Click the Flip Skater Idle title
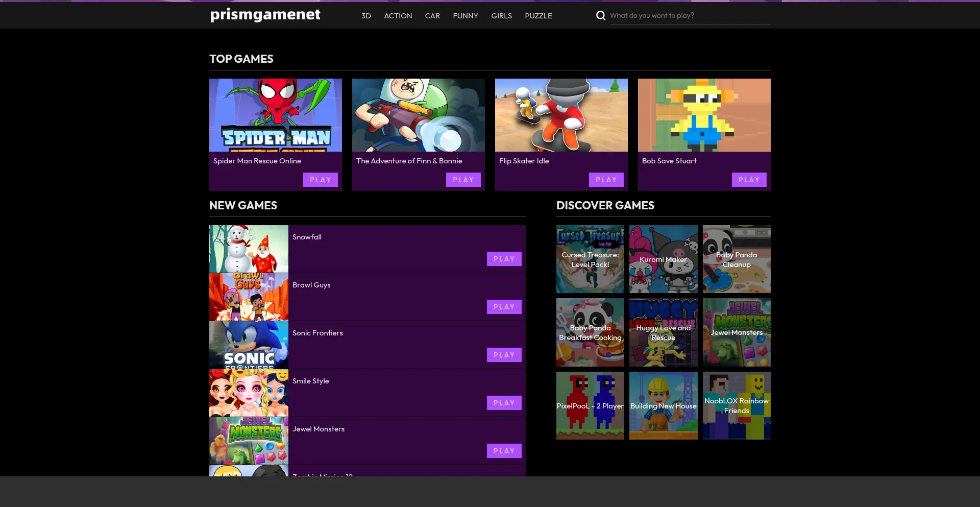 click(x=524, y=161)
